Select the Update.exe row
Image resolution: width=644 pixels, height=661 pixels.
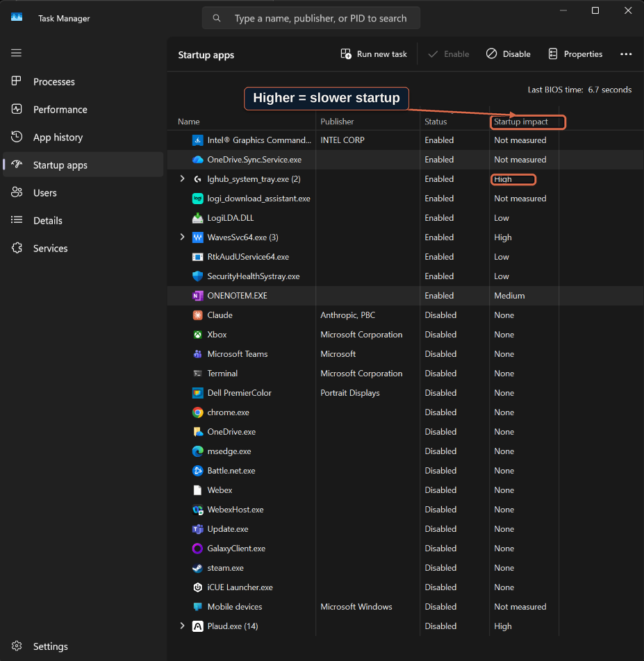pos(405,528)
